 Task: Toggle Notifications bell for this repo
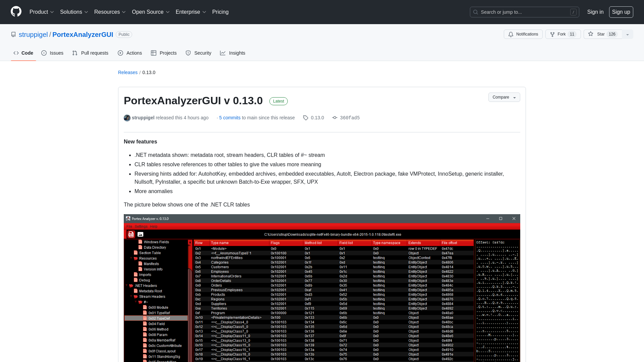coord(523,34)
